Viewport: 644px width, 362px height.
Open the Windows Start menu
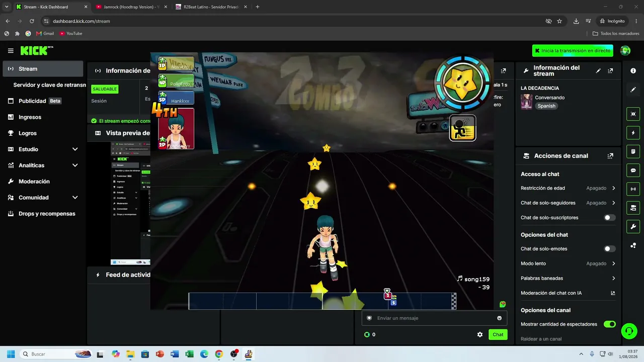pyautogui.click(x=11, y=354)
